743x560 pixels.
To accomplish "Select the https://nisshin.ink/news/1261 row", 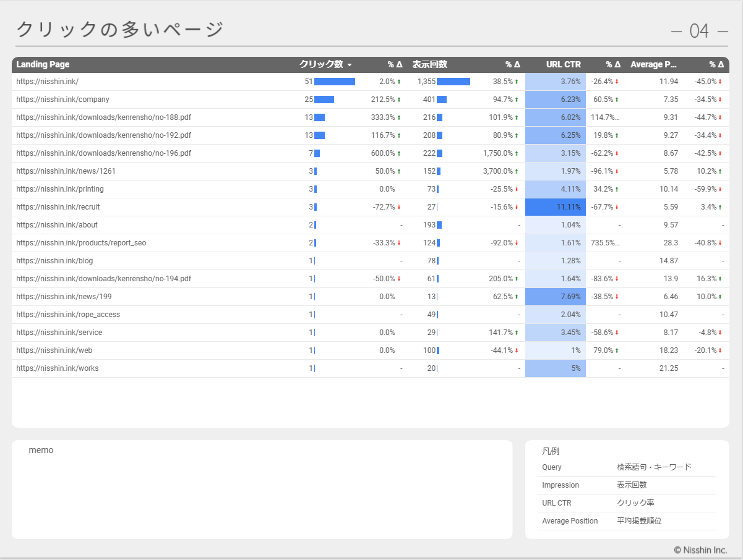I will click(370, 171).
